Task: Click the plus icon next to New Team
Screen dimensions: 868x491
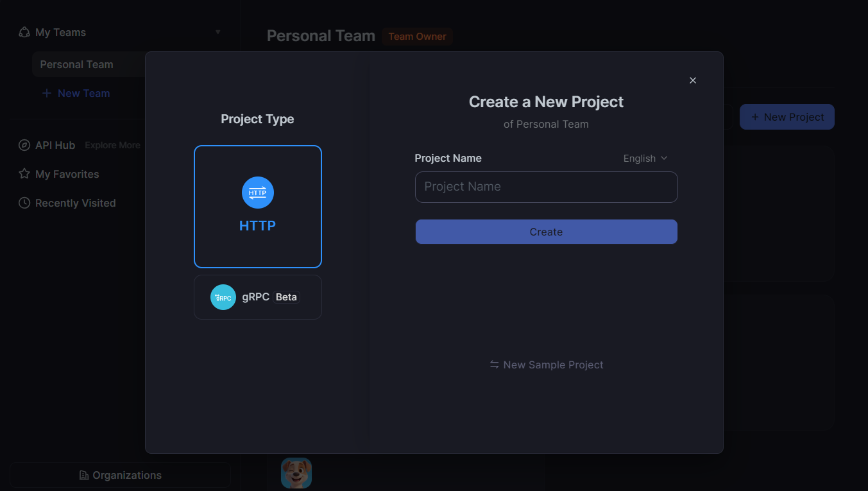Action: click(46, 93)
